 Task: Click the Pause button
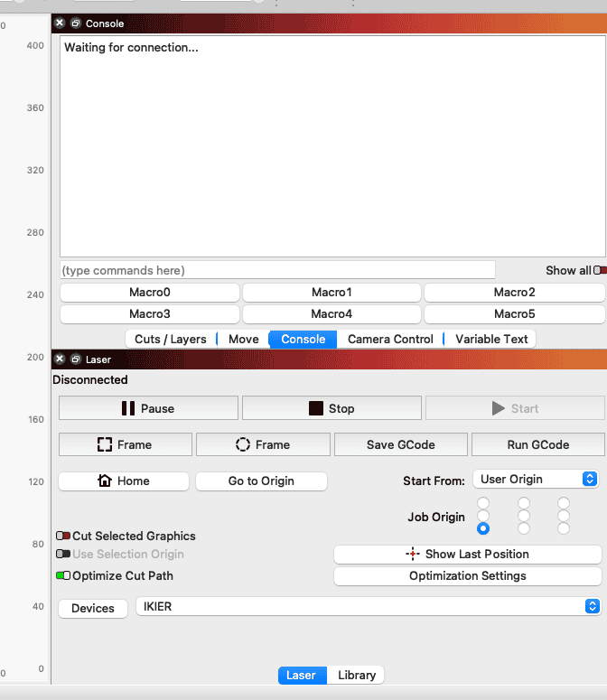[149, 408]
